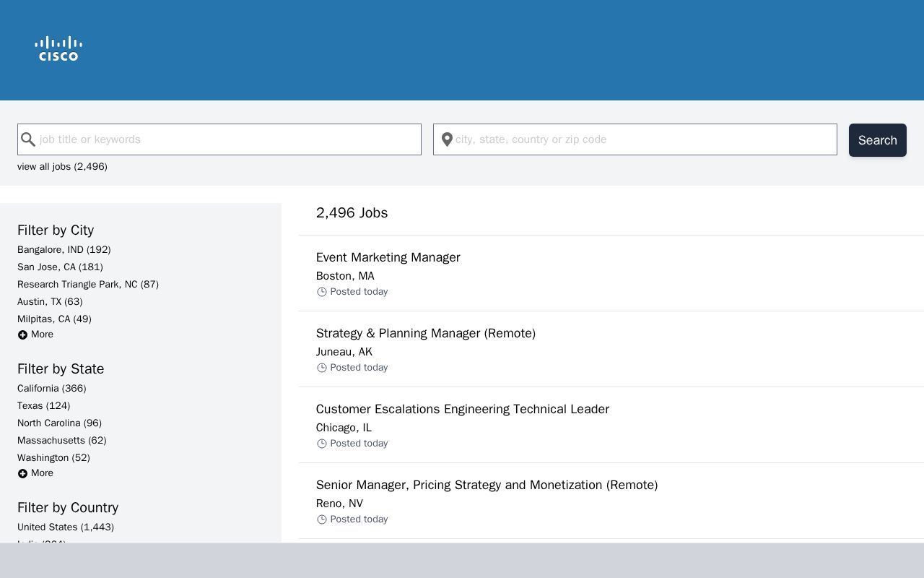Image resolution: width=924 pixels, height=578 pixels.
Task: Click the location pin icon
Action: pos(447,139)
